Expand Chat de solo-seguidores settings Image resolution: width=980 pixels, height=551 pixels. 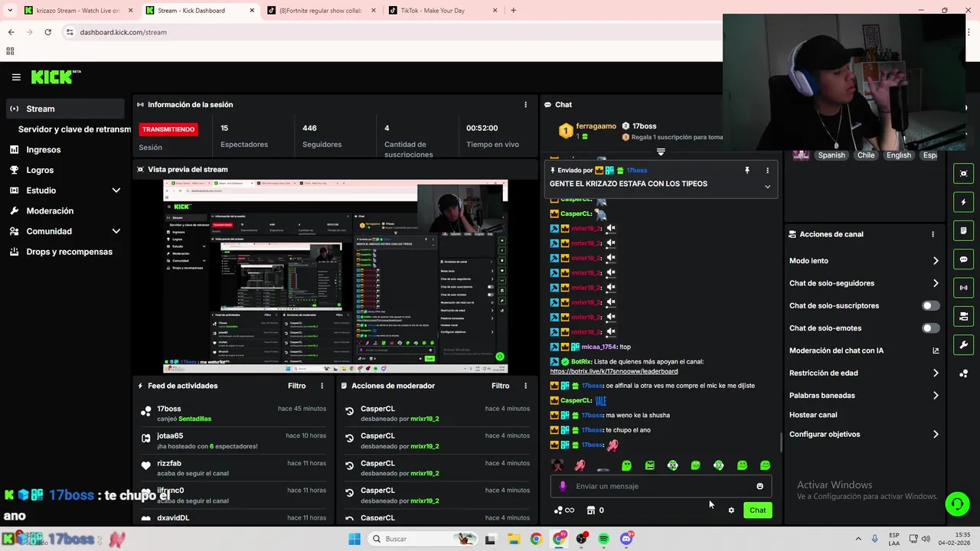tap(864, 283)
